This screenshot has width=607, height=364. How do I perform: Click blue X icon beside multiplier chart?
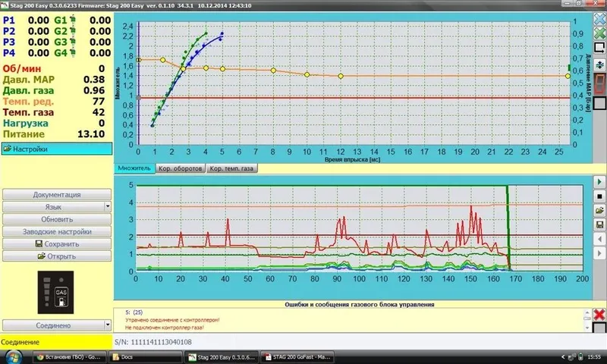tap(600, 20)
